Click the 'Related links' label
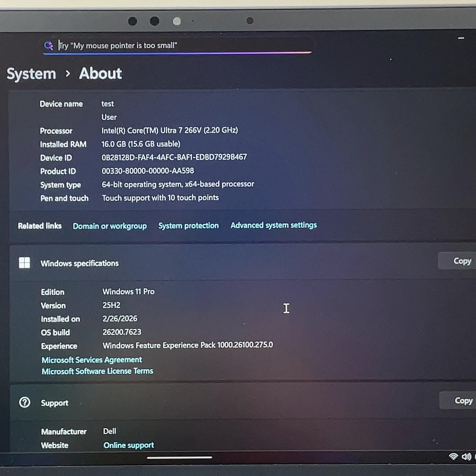Viewport: 476px width, 476px height. [40, 226]
